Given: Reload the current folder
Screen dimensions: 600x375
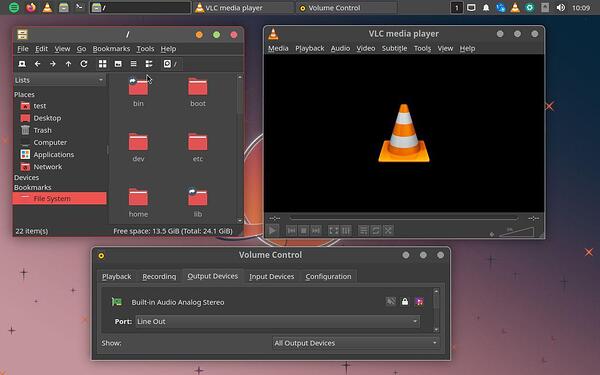Looking at the screenshot, I should [x=84, y=64].
